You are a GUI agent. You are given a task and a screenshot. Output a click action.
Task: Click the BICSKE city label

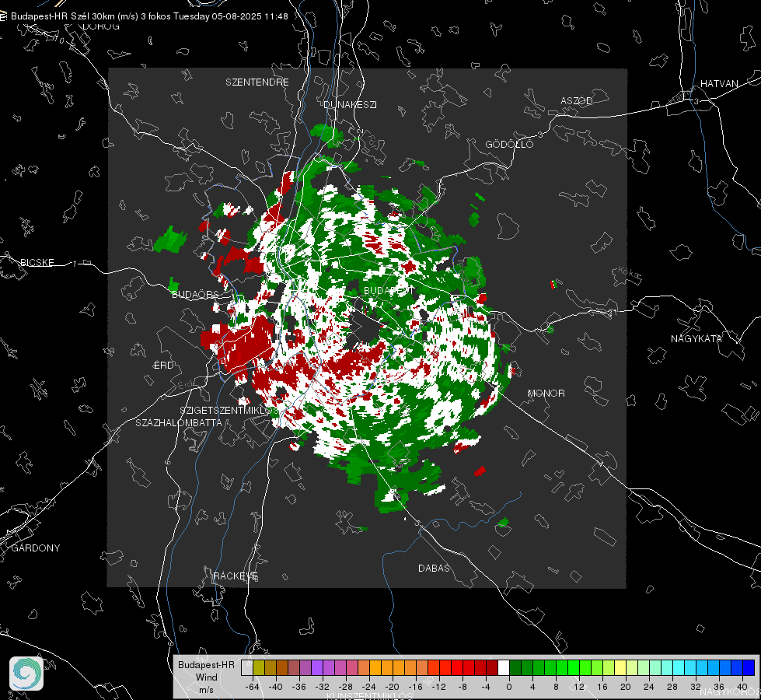(37, 262)
